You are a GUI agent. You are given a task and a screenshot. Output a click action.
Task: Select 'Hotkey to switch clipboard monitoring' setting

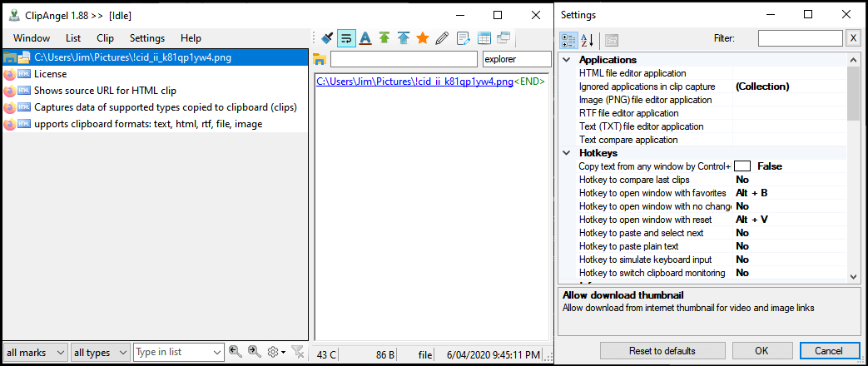point(712,273)
